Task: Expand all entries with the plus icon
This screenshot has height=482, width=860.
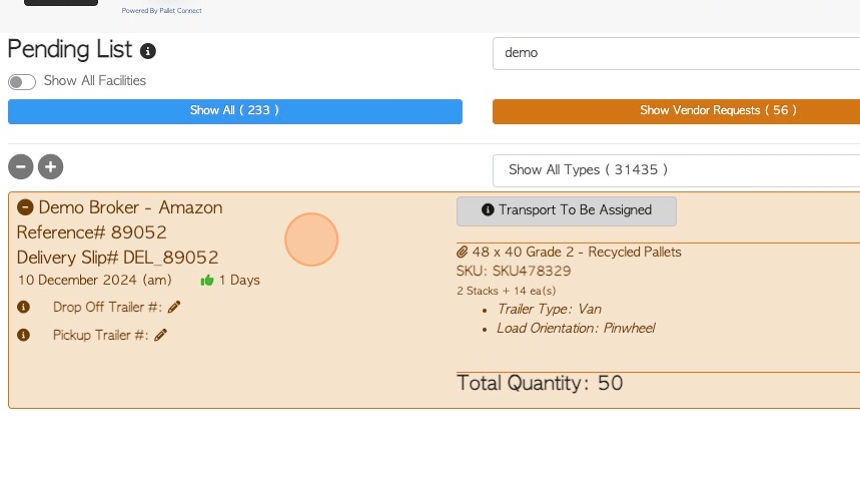Action: coord(50,167)
